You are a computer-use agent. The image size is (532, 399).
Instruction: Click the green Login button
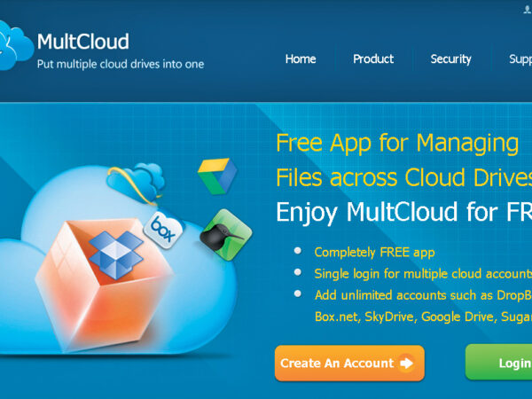tap(498, 363)
